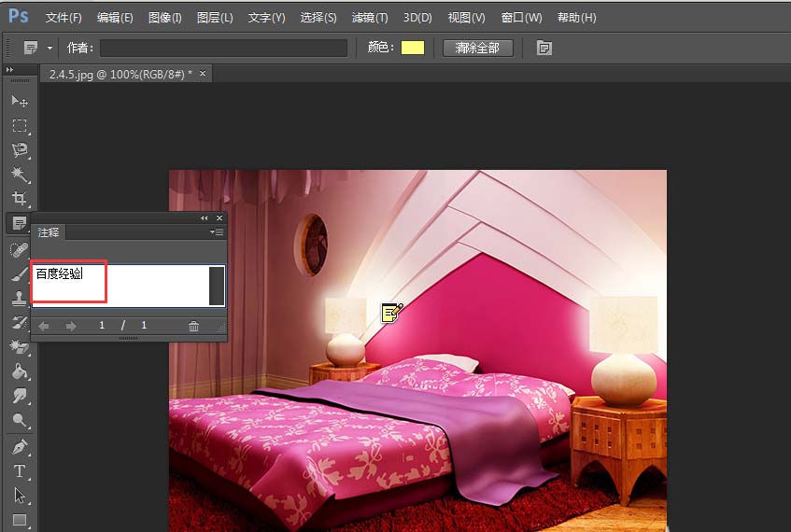The height and width of the screenshot is (532, 791).
Task: Delete the current note with trash icon
Action: point(193,326)
